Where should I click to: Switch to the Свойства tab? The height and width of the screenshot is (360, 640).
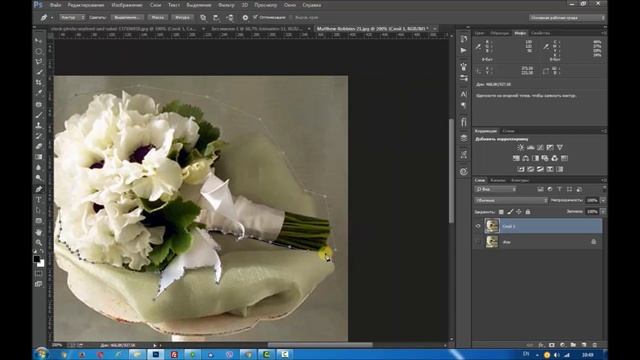540,33
